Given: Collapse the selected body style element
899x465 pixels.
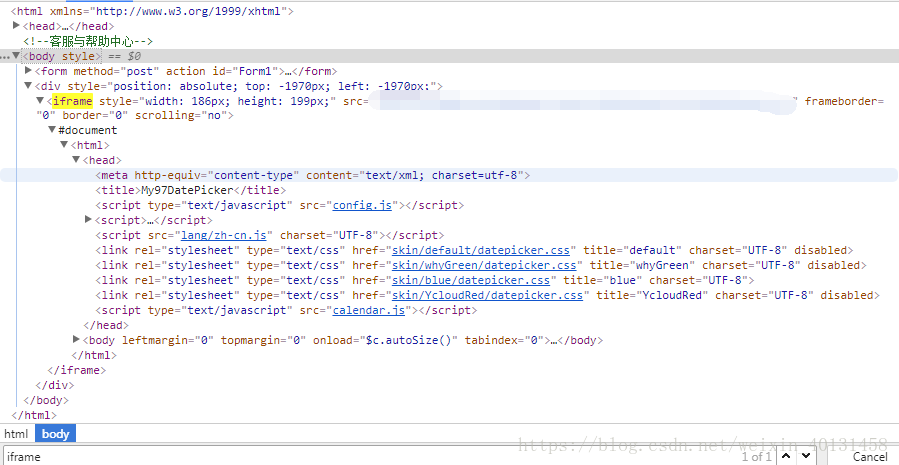Looking at the screenshot, I should [x=16, y=56].
